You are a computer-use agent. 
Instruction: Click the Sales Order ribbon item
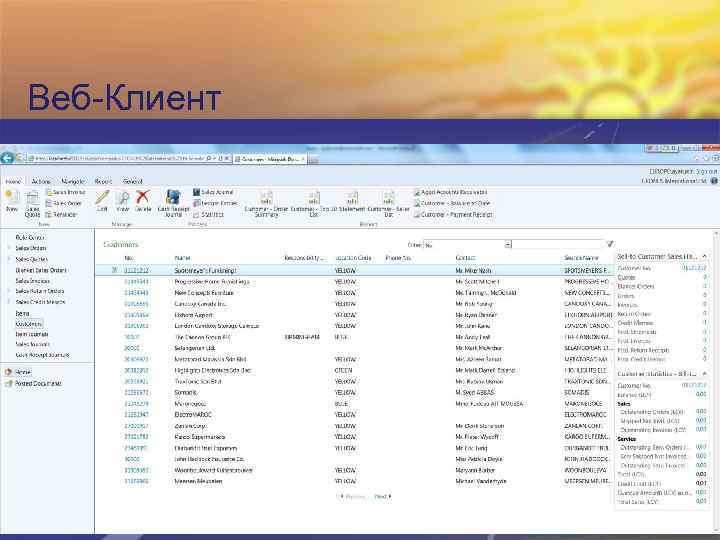coord(64,203)
